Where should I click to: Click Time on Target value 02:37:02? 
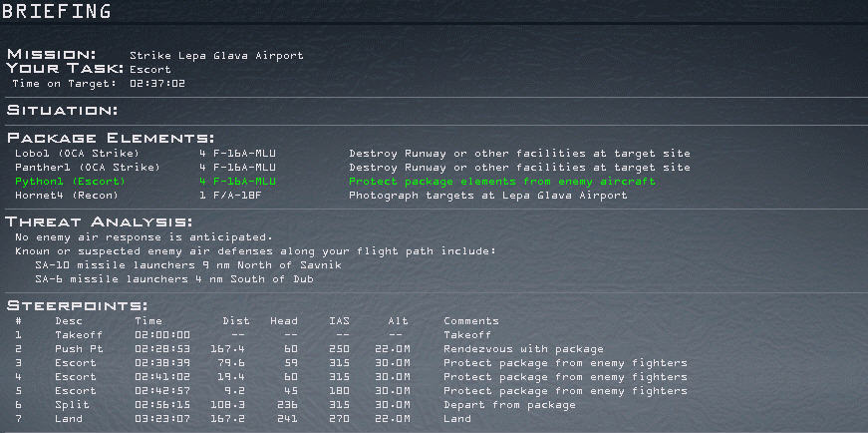157,84
